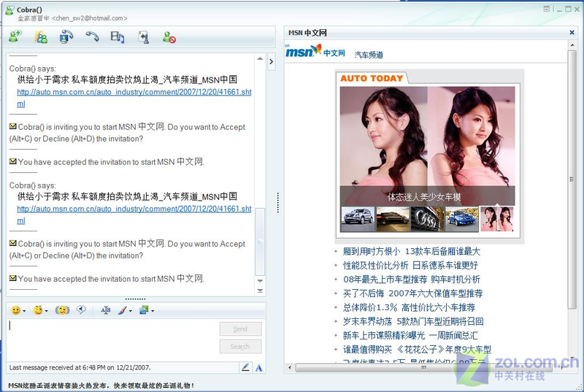Viewport: 584px width, 392px height.
Task: Click chat history scroll down arrow
Action: coord(260,281)
